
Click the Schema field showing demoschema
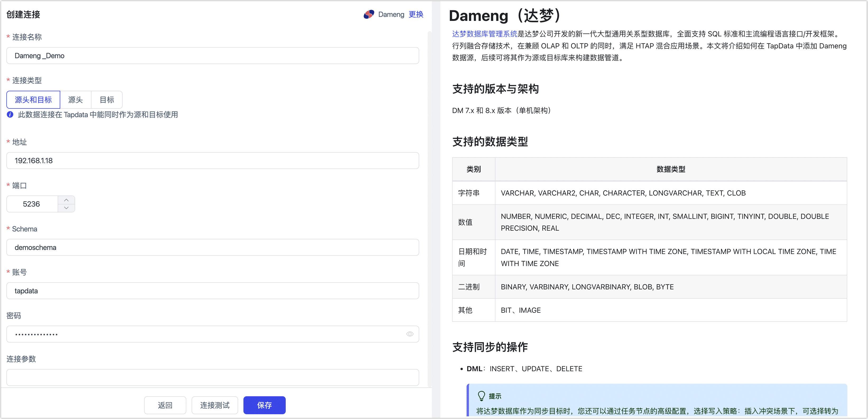pos(212,247)
